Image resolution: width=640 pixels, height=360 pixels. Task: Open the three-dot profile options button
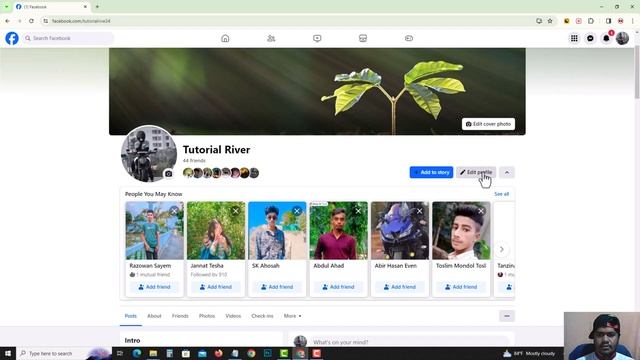point(507,316)
